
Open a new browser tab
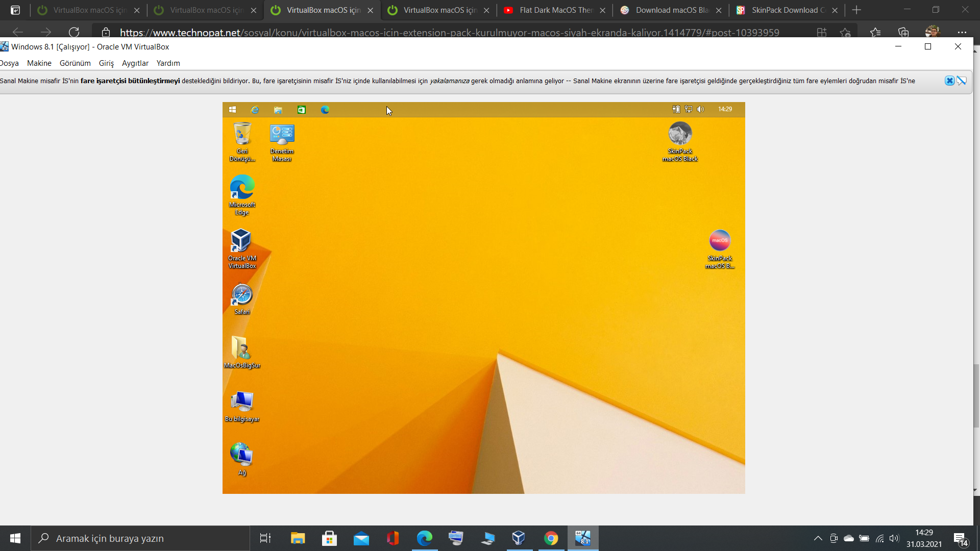tap(856, 10)
